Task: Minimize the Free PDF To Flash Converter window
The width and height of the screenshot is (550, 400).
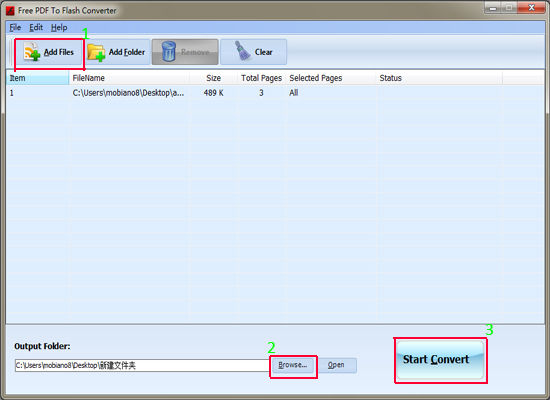Action: pos(493,8)
